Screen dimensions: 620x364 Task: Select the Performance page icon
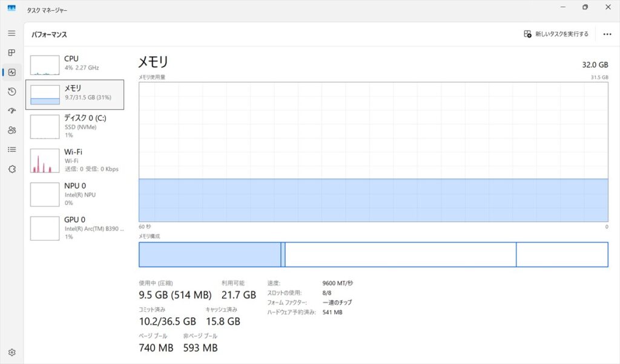(12, 72)
